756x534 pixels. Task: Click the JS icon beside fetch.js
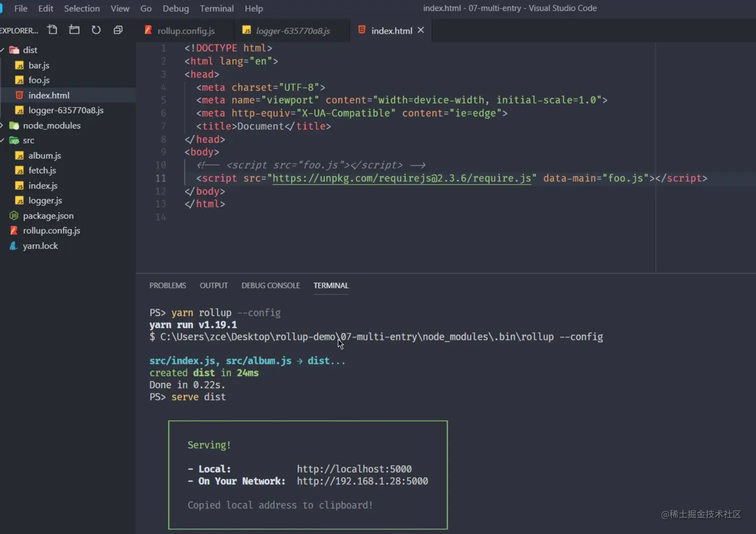19,171
